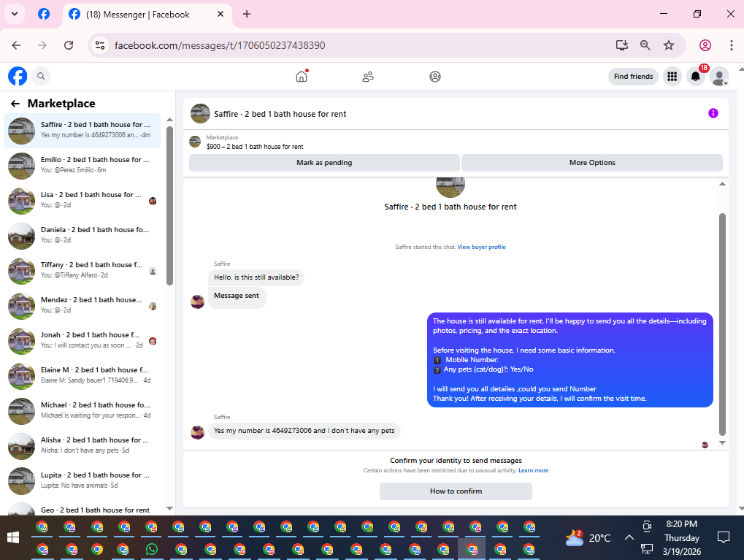The width and height of the screenshot is (744, 560).
Task: Open Lupita conversation in list
Action: [x=82, y=482]
